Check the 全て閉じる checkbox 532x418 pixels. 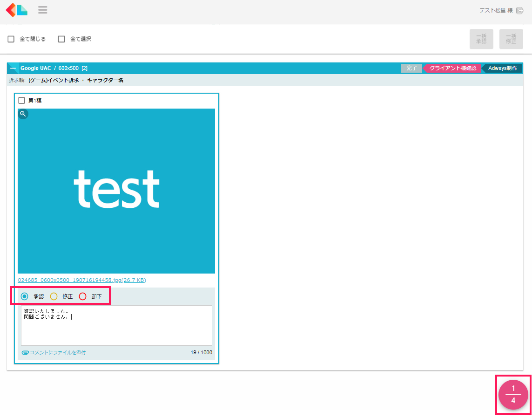pyautogui.click(x=11, y=39)
